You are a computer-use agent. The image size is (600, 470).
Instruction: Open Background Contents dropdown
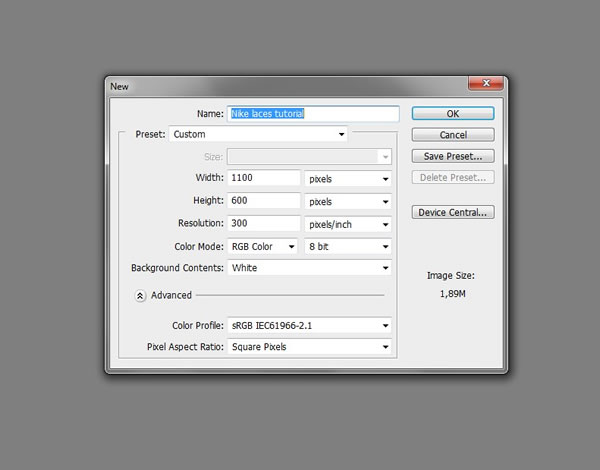pyautogui.click(x=310, y=268)
